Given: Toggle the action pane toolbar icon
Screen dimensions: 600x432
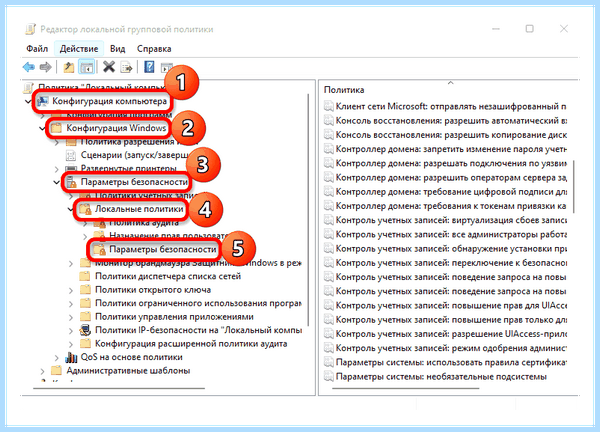Looking at the screenshot, I should tap(167, 68).
